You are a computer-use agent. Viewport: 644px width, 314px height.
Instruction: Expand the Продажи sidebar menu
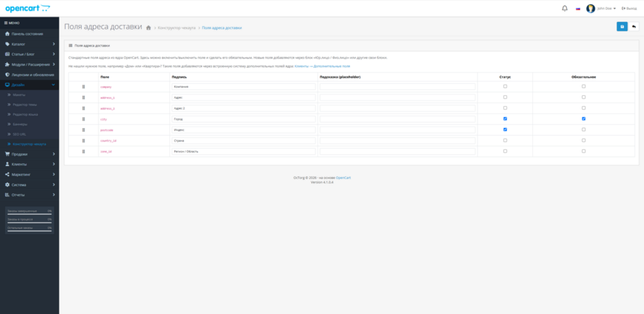[x=30, y=154]
